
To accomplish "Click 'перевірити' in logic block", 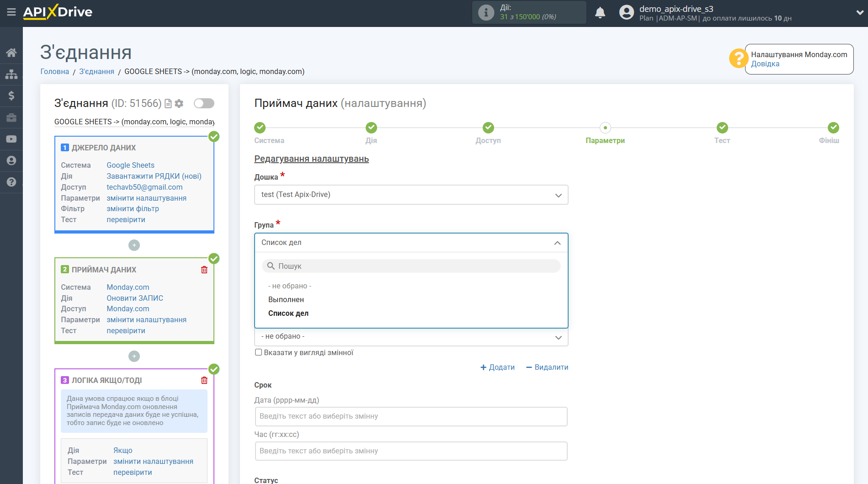I will (133, 473).
